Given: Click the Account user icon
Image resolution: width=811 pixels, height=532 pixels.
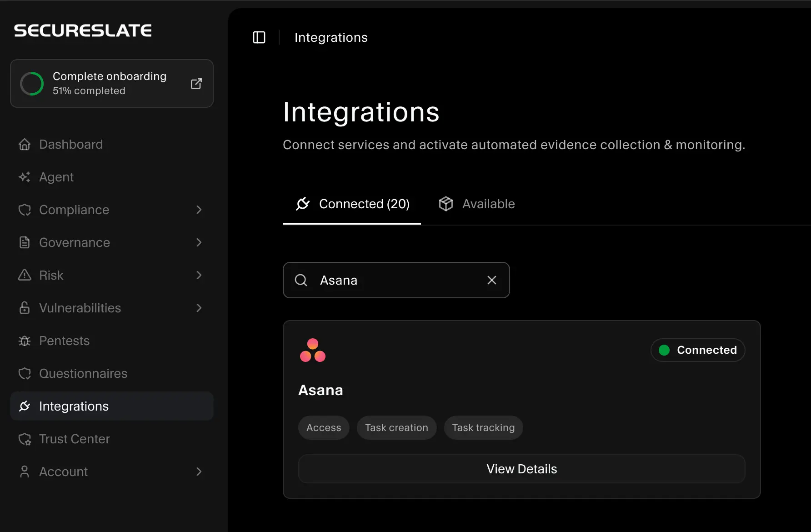Looking at the screenshot, I should [25, 472].
